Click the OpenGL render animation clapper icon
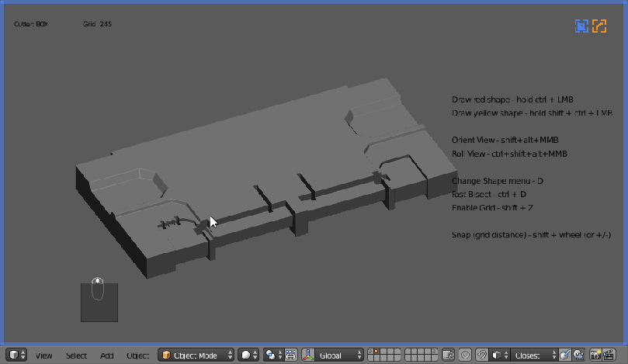628x364 pixels. tap(610, 355)
